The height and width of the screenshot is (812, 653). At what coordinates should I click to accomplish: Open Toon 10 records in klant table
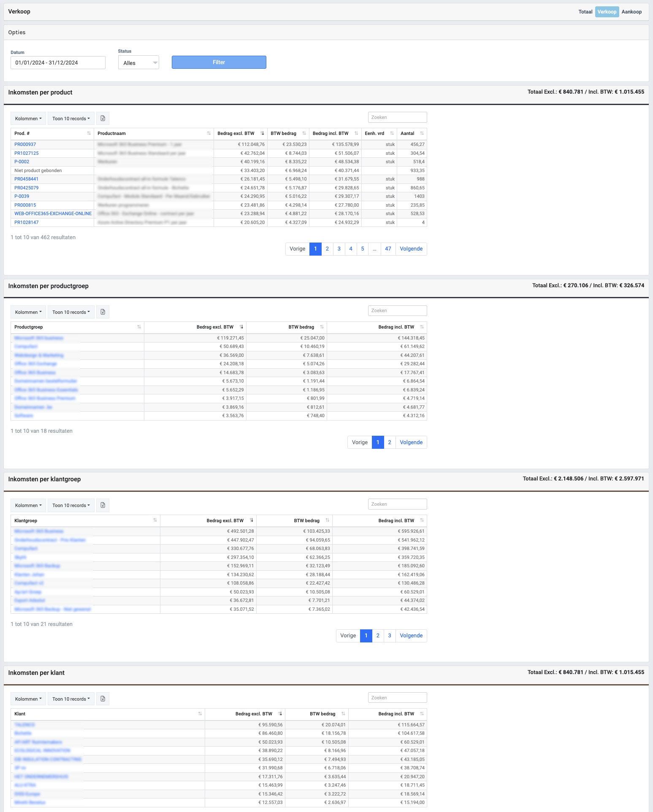click(71, 699)
